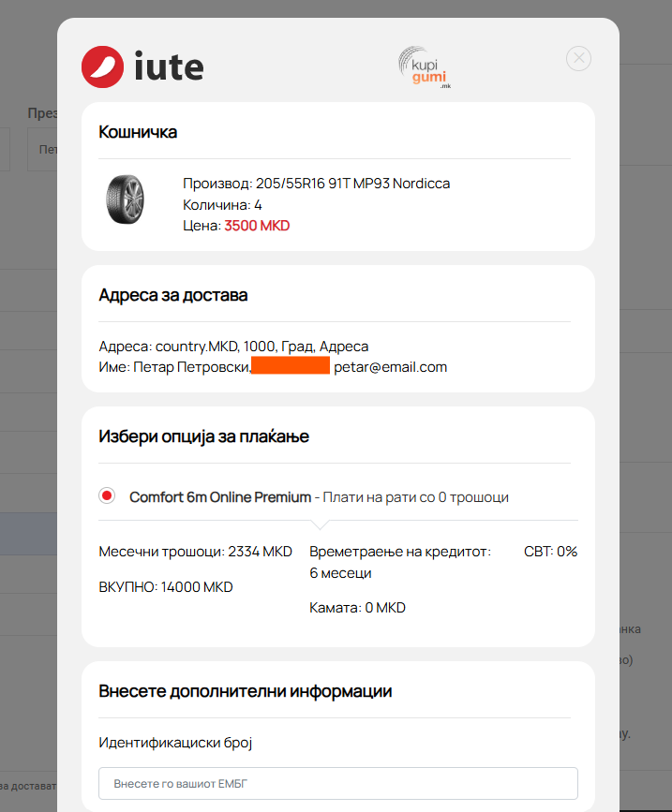Click the Идентификациски број label

click(175, 743)
